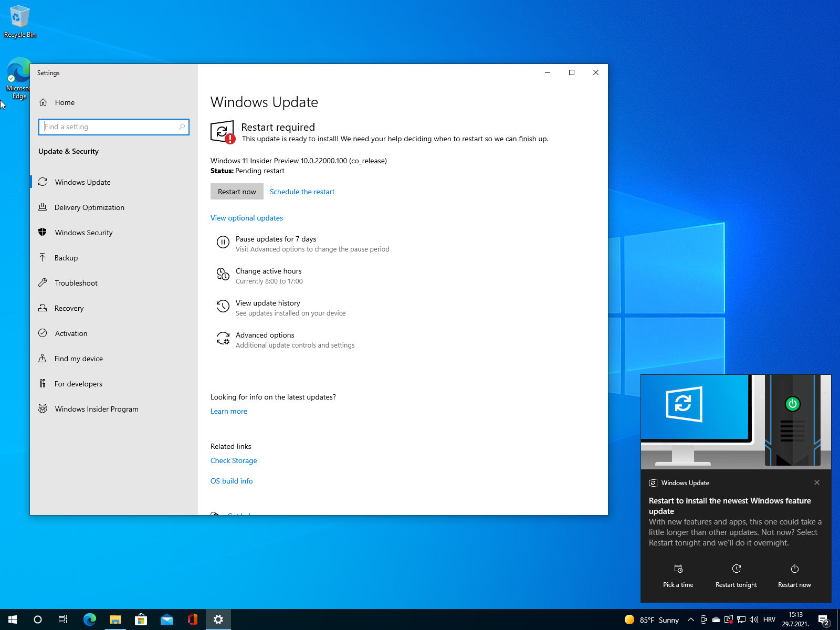The image size is (840, 630).
Task: Open the Recovery settings page
Action: pyautogui.click(x=69, y=308)
